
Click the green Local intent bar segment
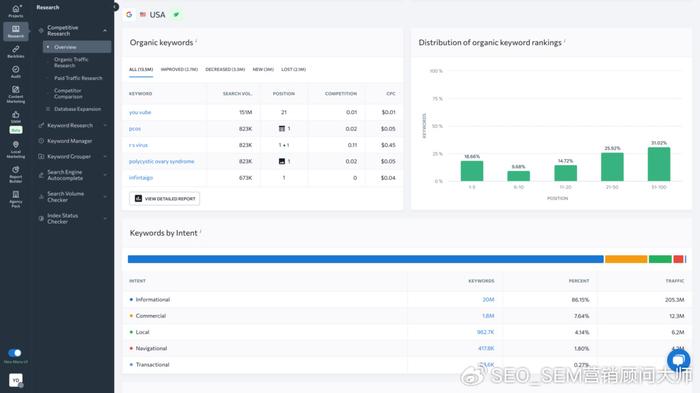pos(660,259)
